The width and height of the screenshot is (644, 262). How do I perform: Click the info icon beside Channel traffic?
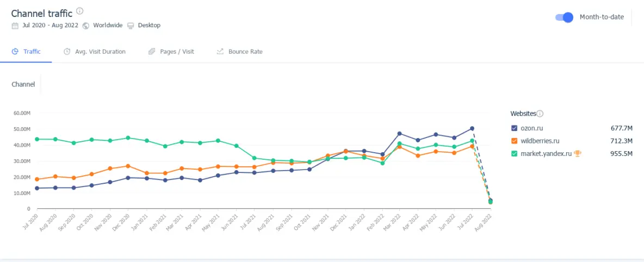click(x=80, y=11)
